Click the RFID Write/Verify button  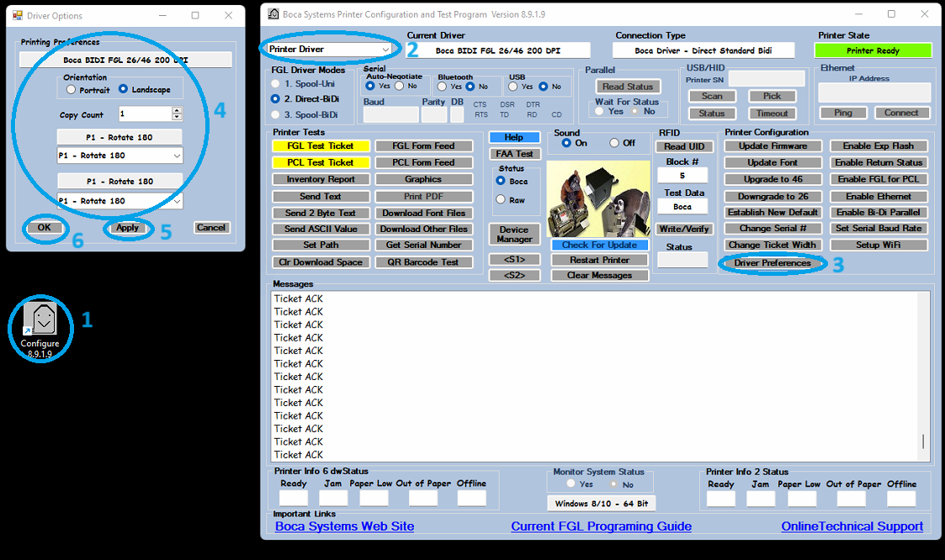tap(684, 229)
